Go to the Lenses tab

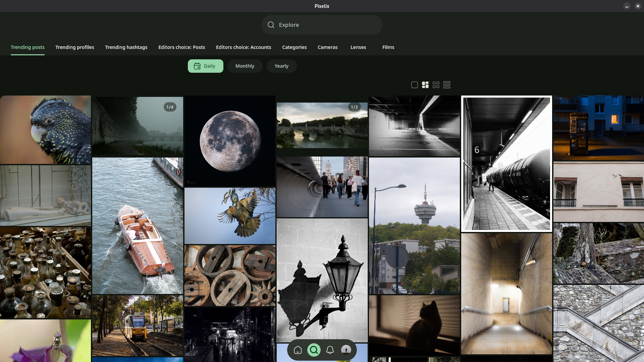click(x=358, y=47)
